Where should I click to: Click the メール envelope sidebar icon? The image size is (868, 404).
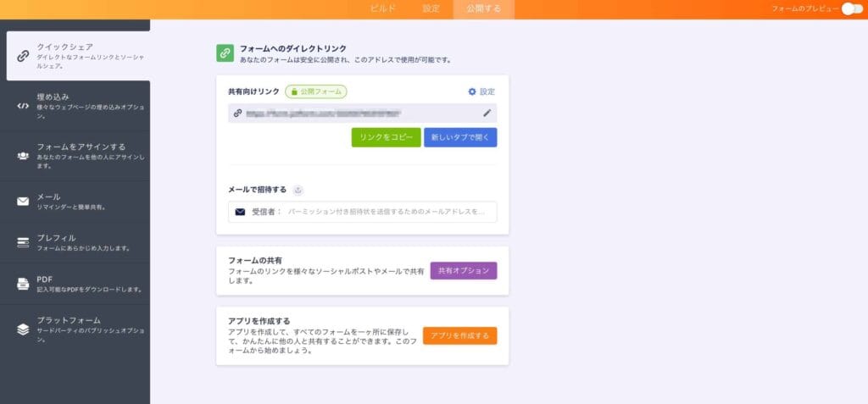23,202
